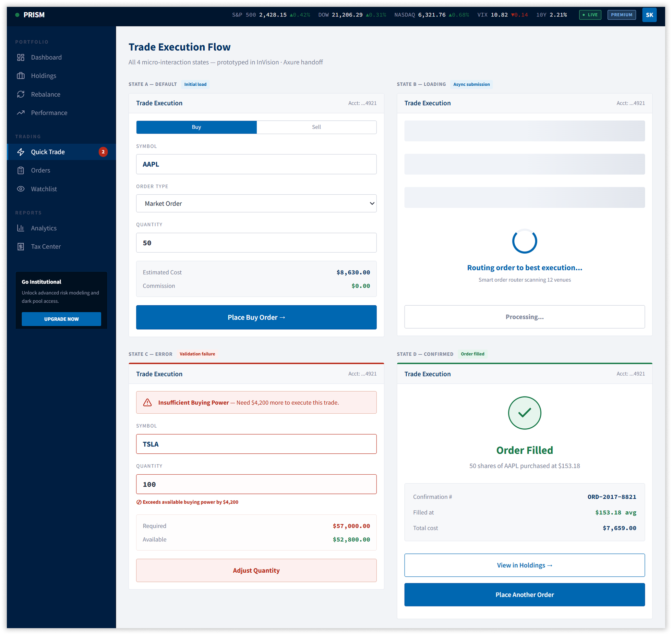The image size is (672, 635).
Task: Click the Adjust Quantity button
Action: [256, 570]
